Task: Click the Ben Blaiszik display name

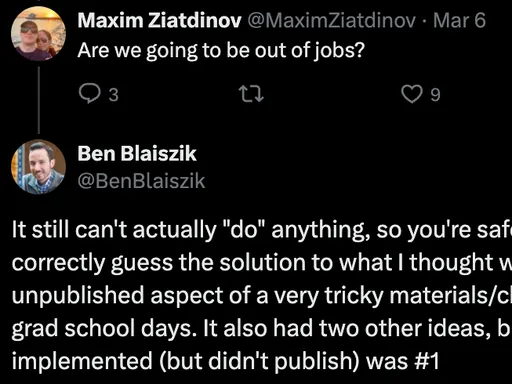Action: tap(137, 154)
